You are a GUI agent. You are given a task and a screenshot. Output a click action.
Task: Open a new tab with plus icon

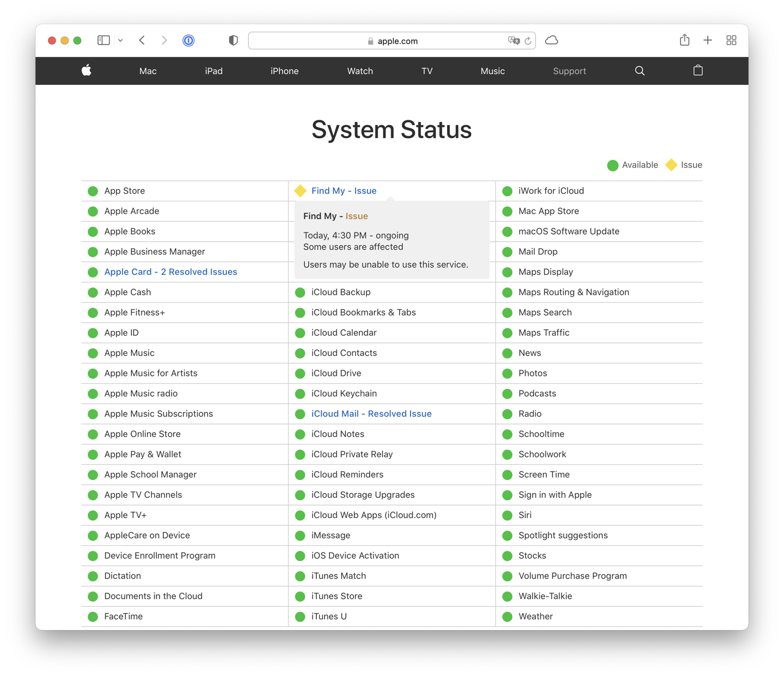coord(708,40)
